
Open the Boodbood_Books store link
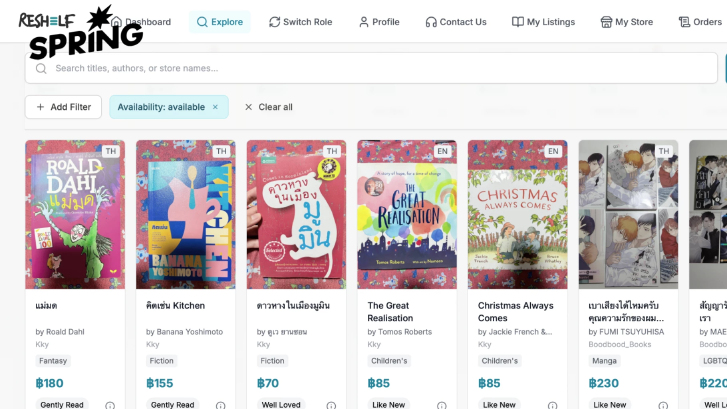[x=619, y=344]
